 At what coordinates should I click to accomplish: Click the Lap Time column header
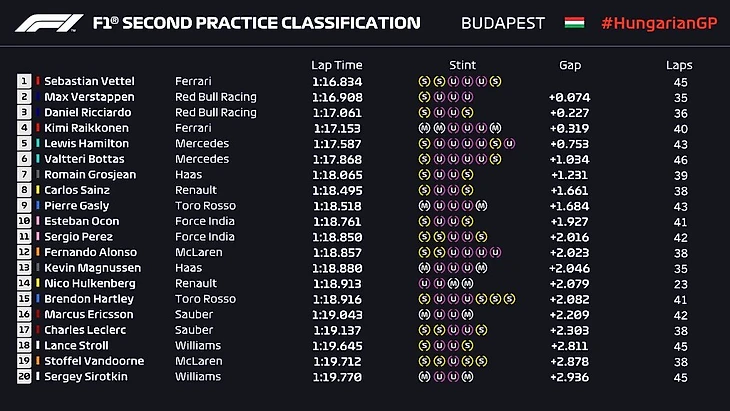336,65
